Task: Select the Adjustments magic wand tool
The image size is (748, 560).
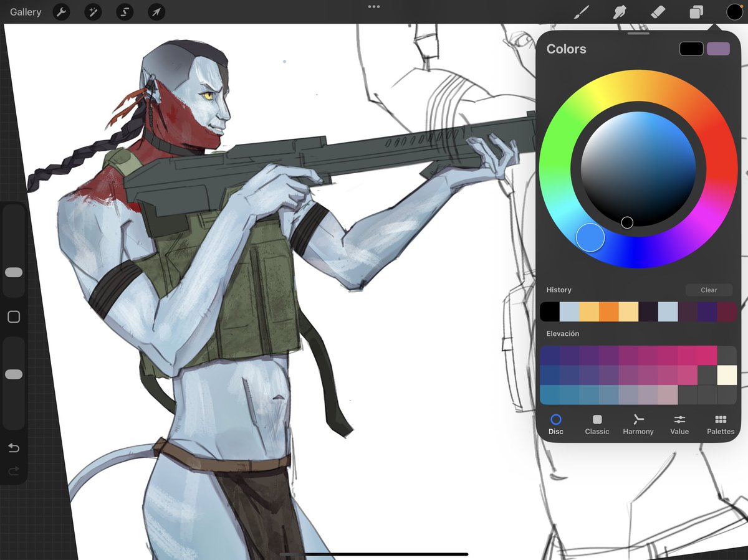Action: [93, 12]
